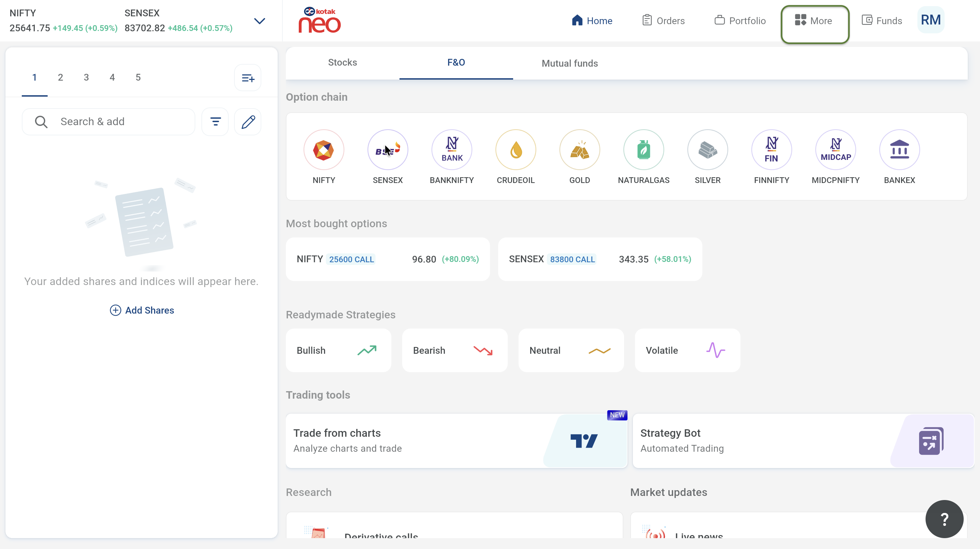Open the BANKEX option chain icon
Viewport: 980px width, 549px height.
(x=899, y=150)
